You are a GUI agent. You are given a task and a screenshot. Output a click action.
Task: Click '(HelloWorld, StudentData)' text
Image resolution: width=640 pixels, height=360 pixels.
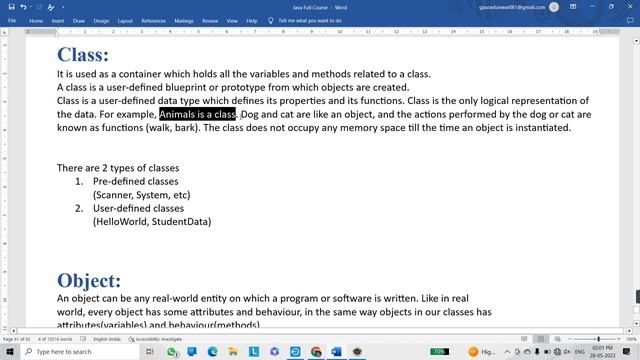(152, 222)
